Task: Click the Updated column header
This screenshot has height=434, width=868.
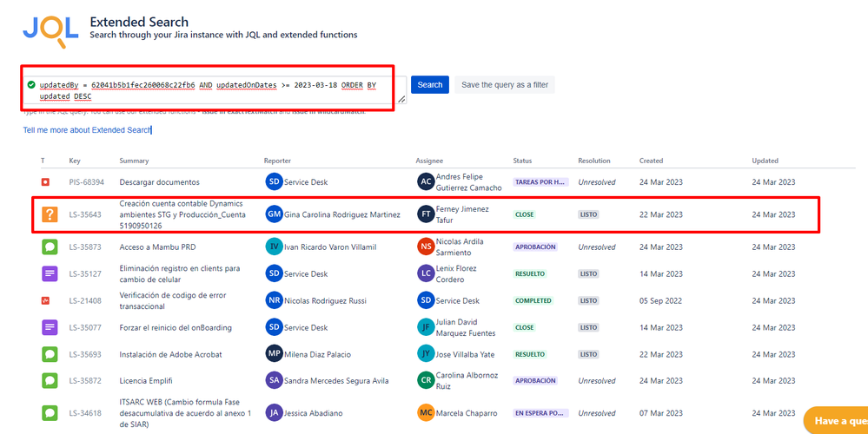Action: coord(765,161)
